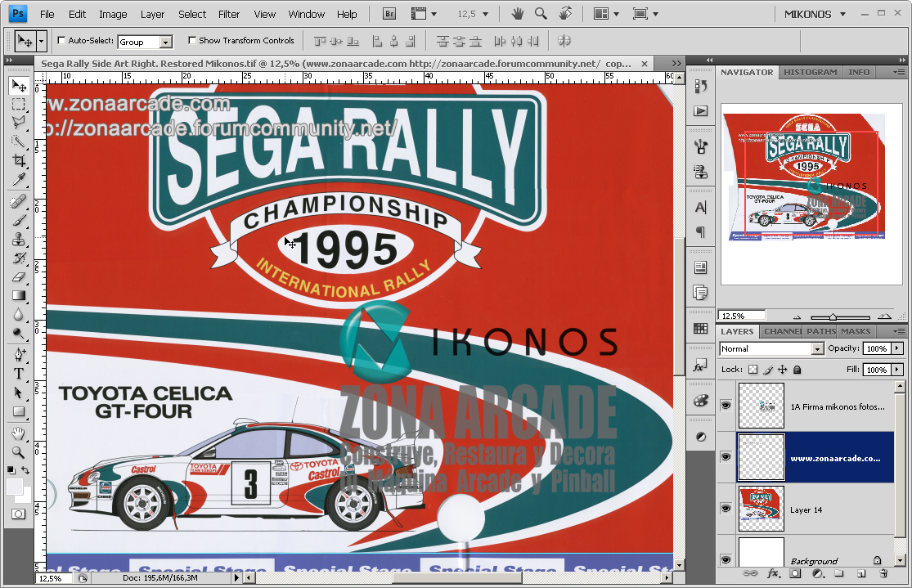The height and width of the screenshot is (588, 912).
Task: Click the foreground color swatch
Action: [15, 487]
